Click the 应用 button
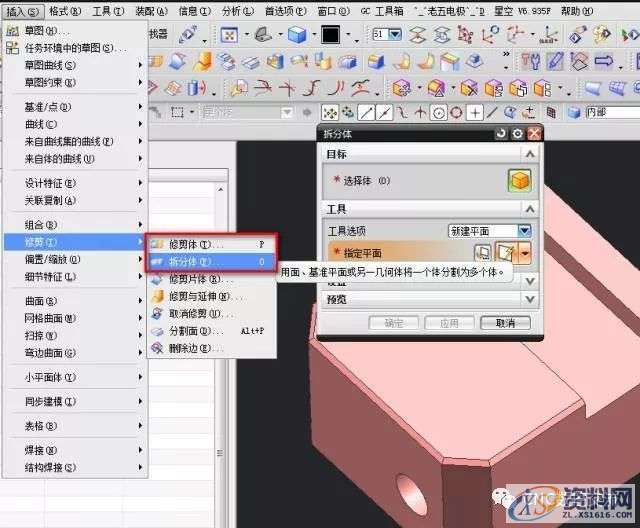This screenshot has height=528, width=640. click(x=449, y=323)
